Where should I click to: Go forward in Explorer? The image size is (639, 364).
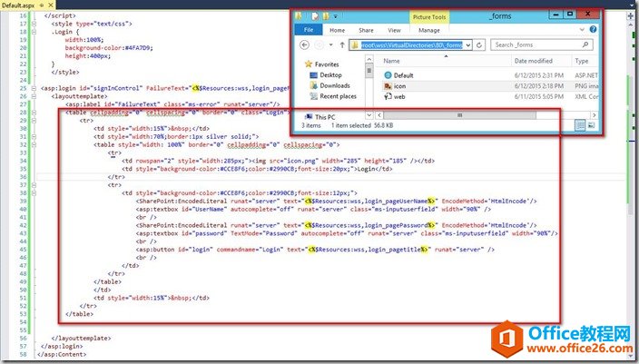[x=319, y=44]
